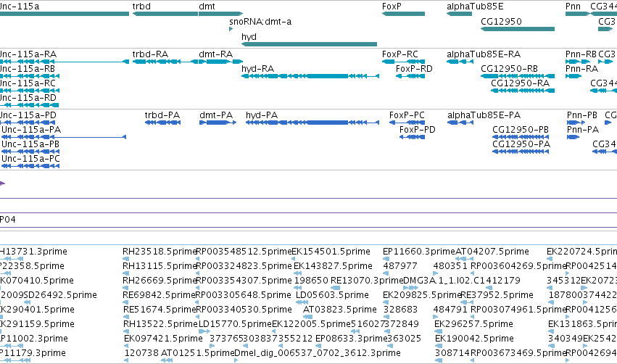Select the Unc-115a-RD transcript label

[28, 98]
